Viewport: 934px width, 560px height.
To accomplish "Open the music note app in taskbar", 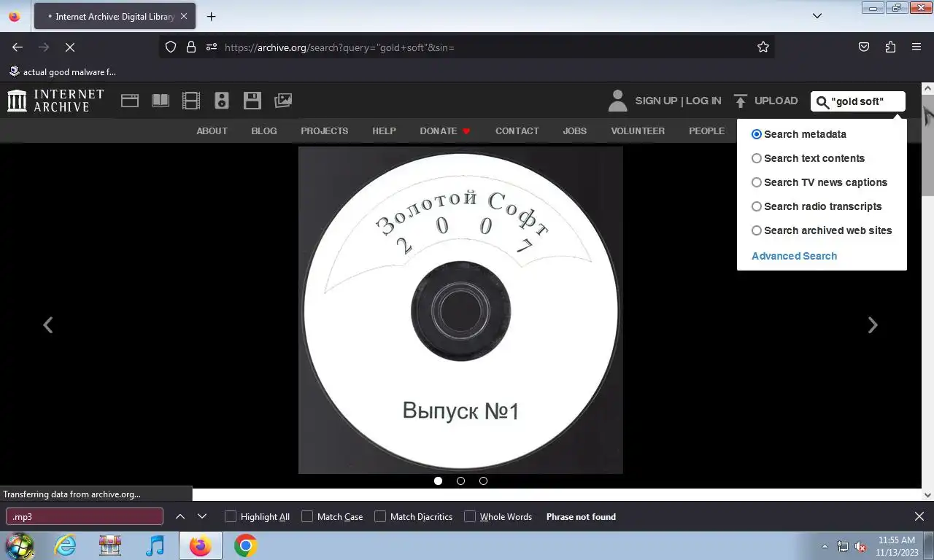I will click(x=155, y=545).
